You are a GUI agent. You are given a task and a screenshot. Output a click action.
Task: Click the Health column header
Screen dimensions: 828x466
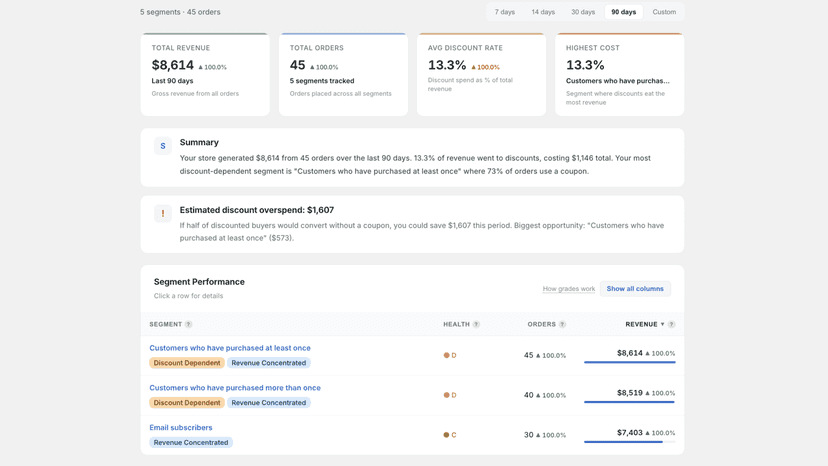coord(456,324)
